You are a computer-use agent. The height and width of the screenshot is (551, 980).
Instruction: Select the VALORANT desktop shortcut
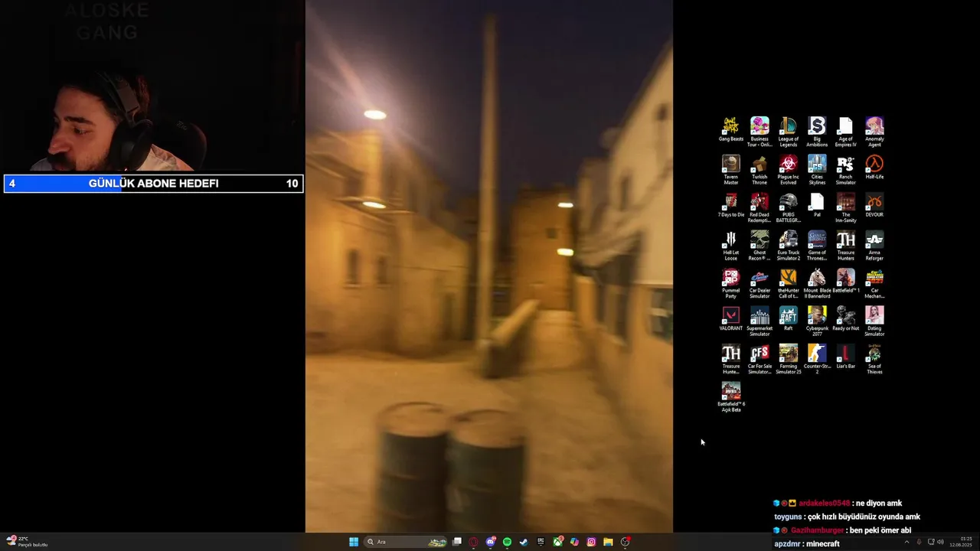731,319
